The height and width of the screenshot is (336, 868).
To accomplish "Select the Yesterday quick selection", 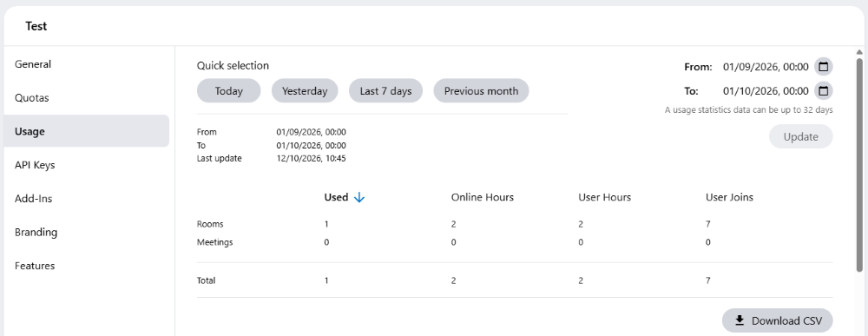I will click(x=305, y=91).
